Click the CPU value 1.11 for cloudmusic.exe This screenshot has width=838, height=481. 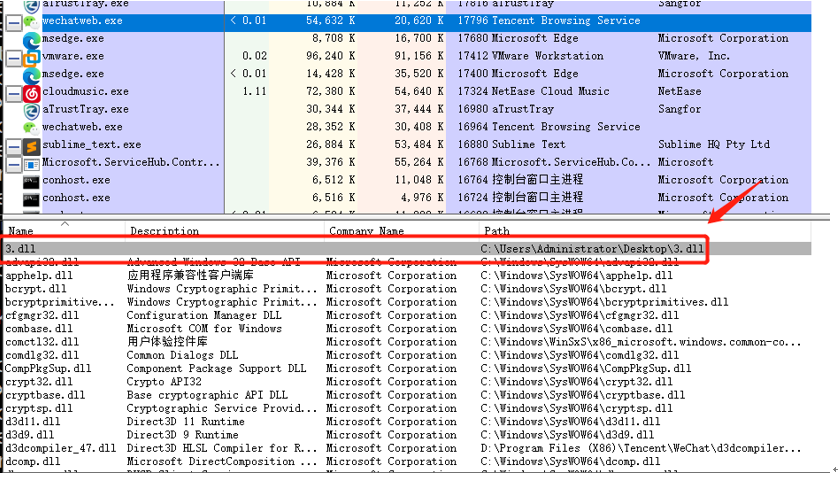(254, 91)
